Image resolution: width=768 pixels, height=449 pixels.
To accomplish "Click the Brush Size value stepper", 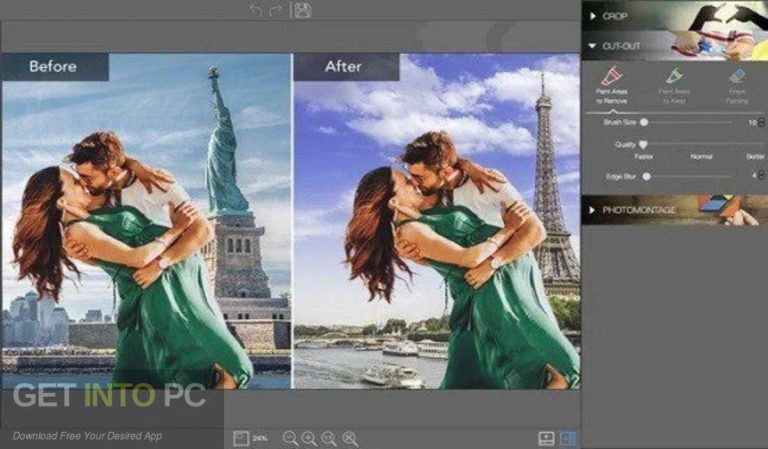I will (x=761, y=122).
